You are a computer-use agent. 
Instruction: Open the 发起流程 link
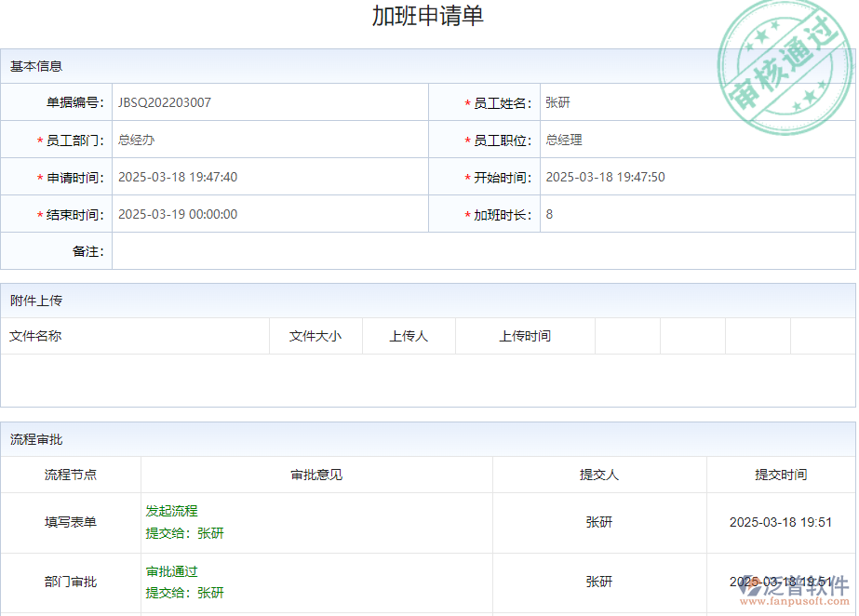click(172, 511)
